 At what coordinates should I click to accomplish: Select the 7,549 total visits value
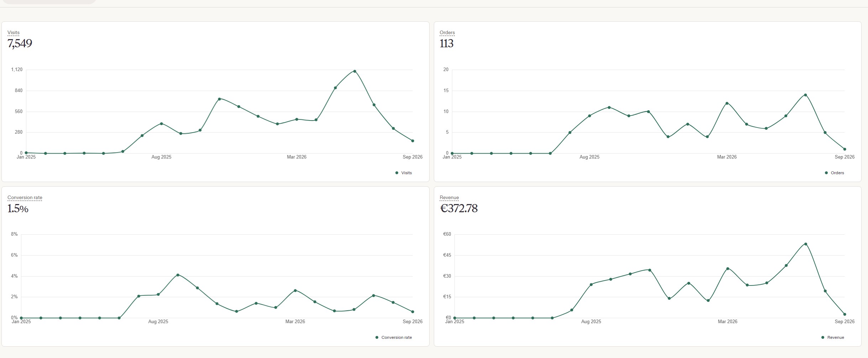coord(20,43)
